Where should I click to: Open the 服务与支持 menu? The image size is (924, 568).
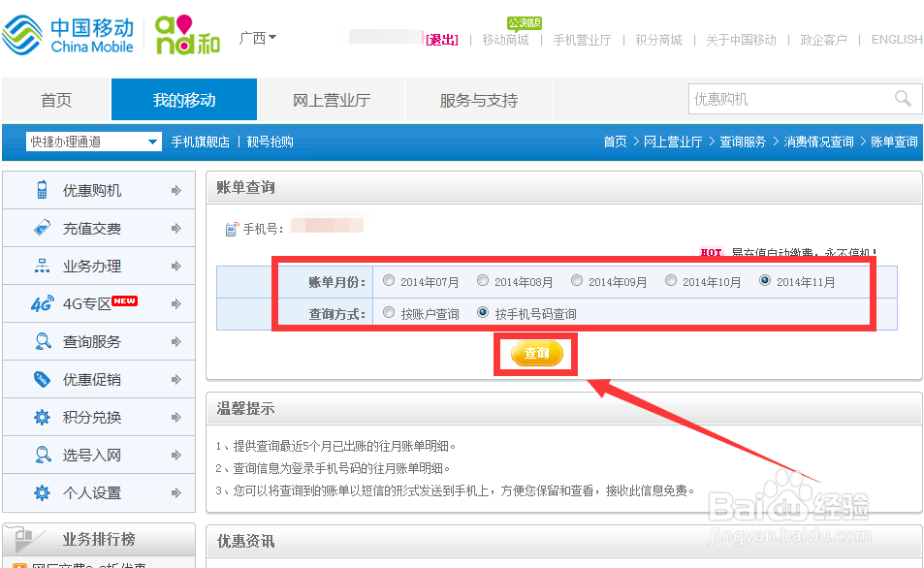tap(478, 98)
